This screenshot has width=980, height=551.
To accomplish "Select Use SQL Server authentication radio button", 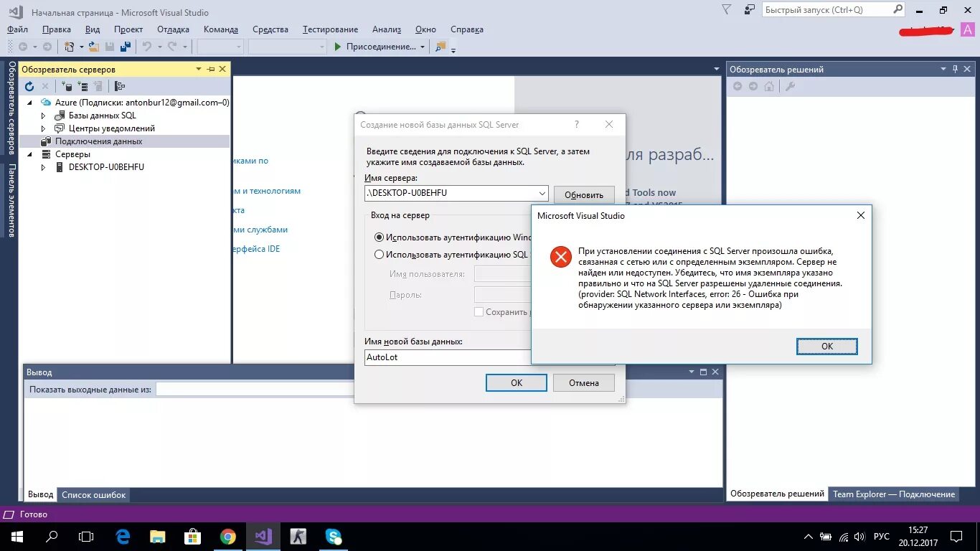I will [x=380, y=254].
